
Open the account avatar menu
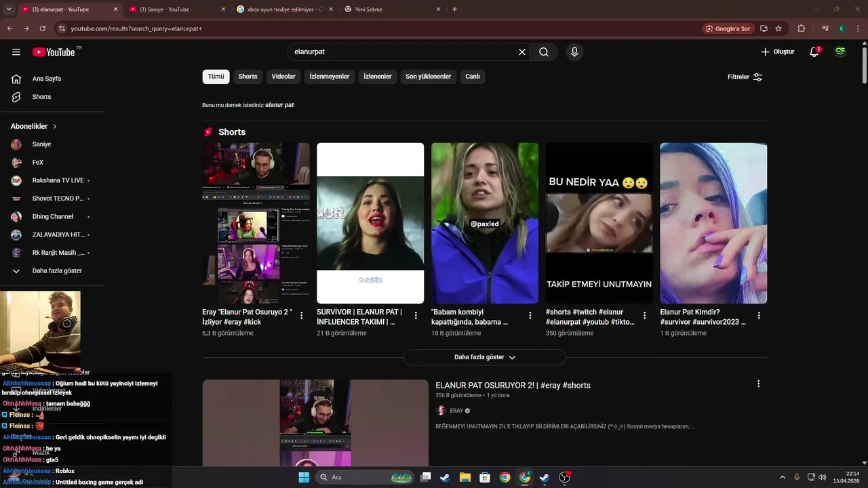pos(840,52)
